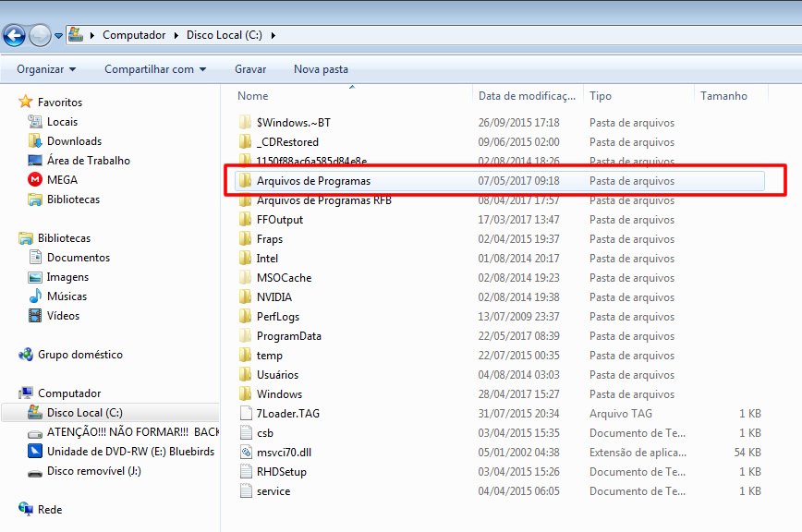Open Bibliotecas link under Favoritos
802x532 pixels.
(x=73, y=199)
